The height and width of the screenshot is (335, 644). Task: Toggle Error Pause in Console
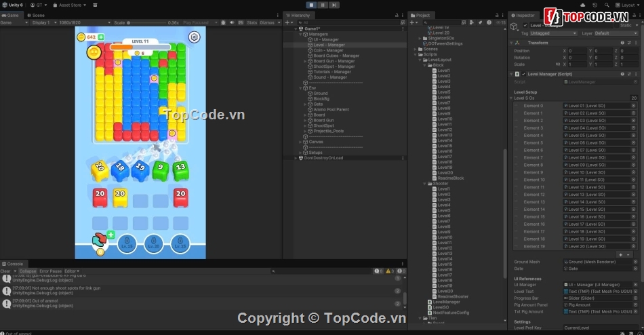point(51,271)
